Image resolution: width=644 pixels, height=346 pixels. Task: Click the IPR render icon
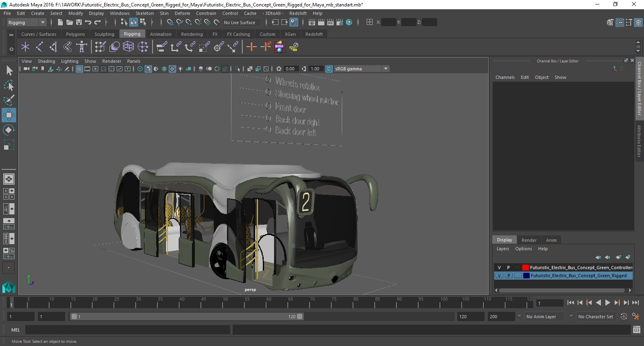tap(330, 23)
